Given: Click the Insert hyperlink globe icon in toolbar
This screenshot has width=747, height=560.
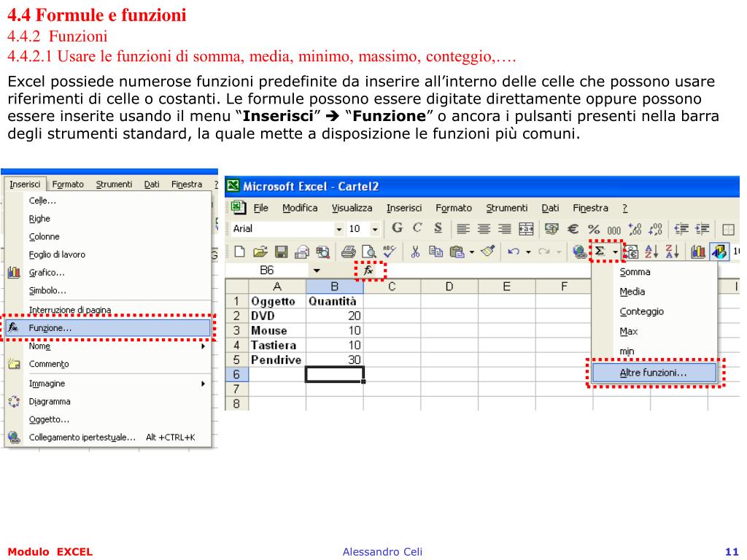Looking at the screenshot, I should pos(578,252).
